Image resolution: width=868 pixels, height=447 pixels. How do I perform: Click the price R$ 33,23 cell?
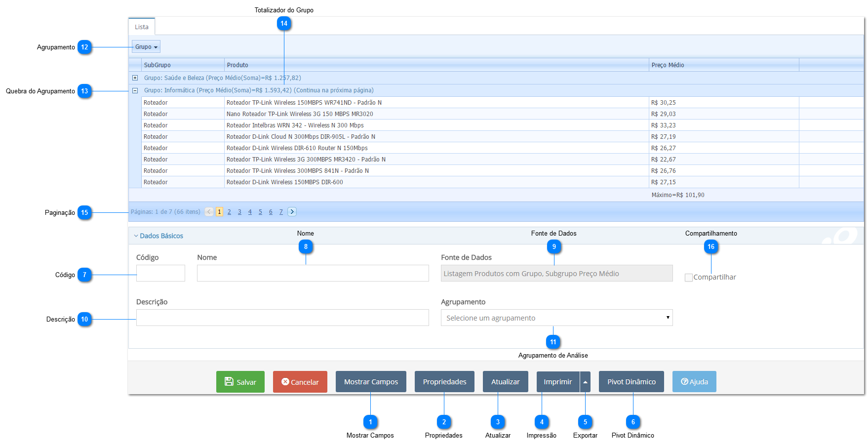724,125
